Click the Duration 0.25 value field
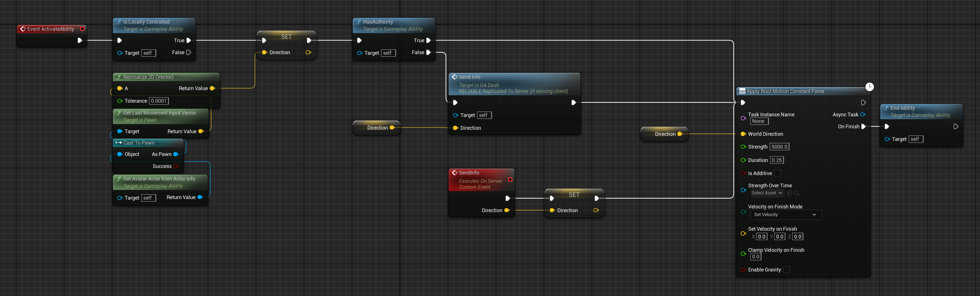The width and height of the screenshot is (980, 296). coord(777,160)
